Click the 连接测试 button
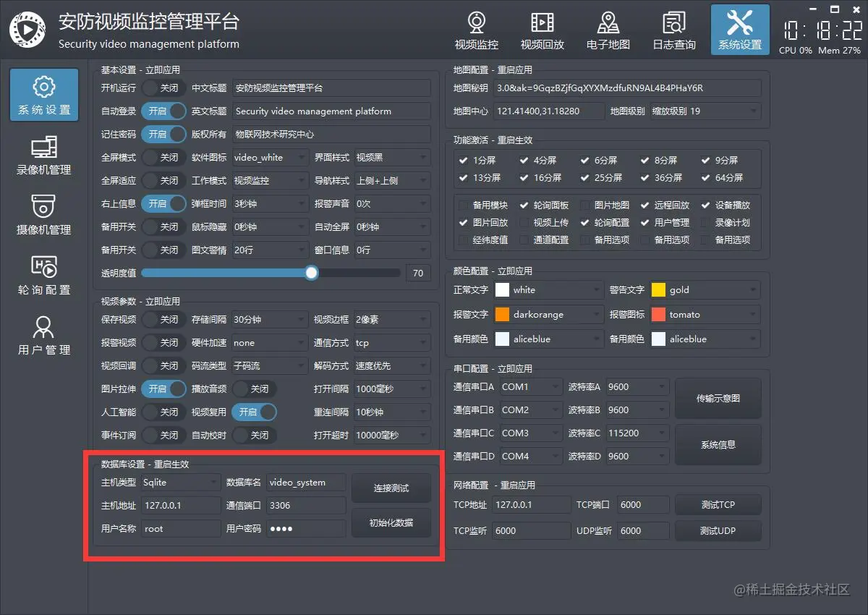 coord(391,488)
